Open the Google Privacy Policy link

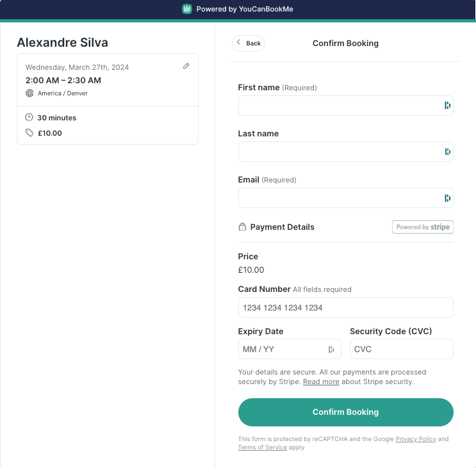pyautogui.click(x=416, y=439)
